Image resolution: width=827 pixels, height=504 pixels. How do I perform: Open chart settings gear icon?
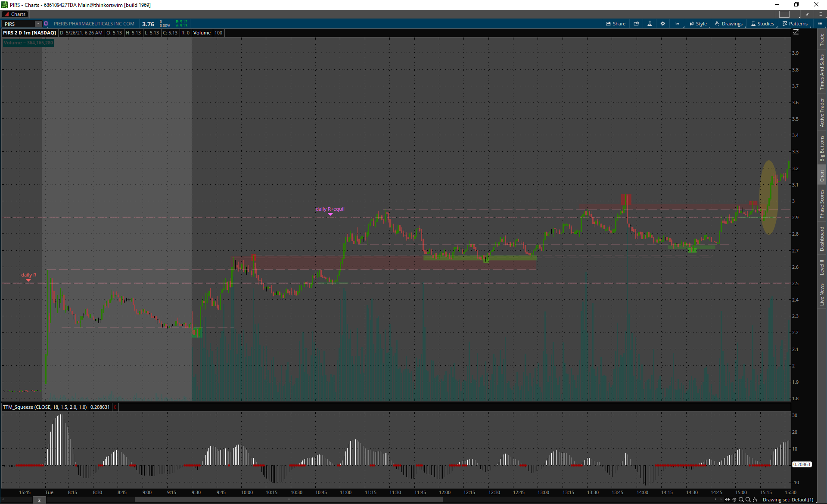663,24
